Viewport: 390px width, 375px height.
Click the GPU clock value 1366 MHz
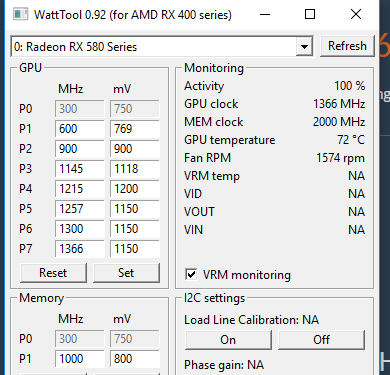click(x=339, y=104)
